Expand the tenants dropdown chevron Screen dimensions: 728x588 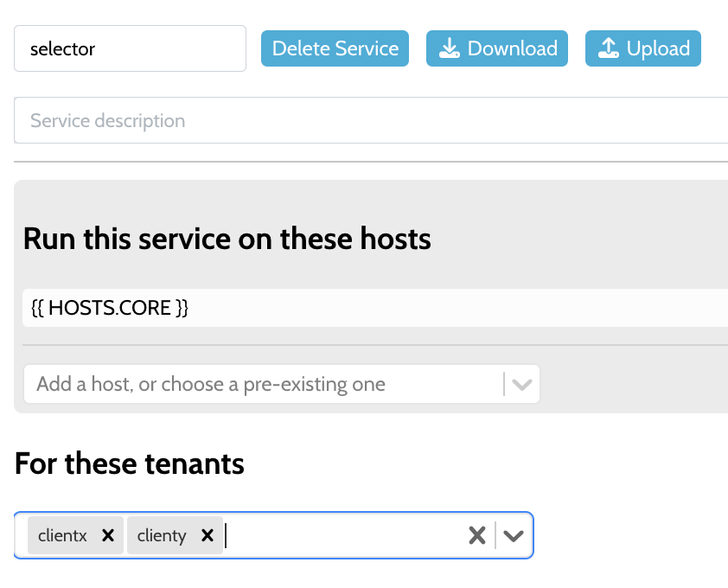[x=514, y=535]
